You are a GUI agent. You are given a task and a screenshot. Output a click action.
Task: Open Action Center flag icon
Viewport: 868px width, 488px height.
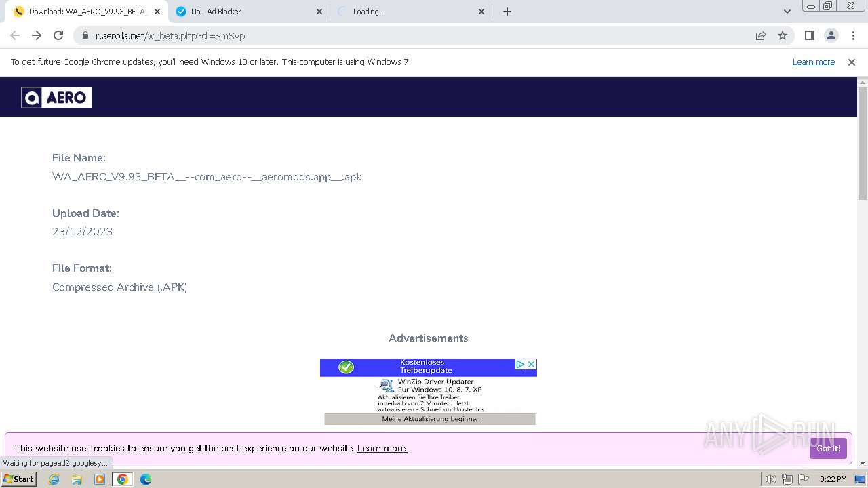804,479
